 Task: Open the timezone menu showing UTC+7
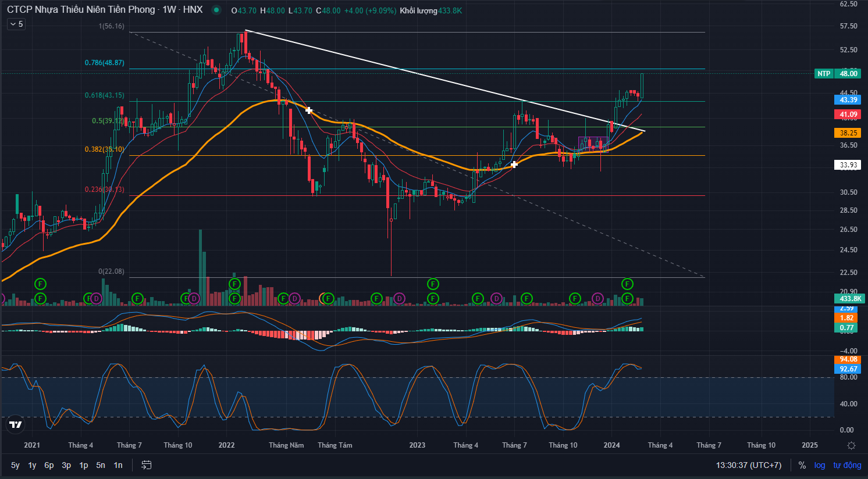pos(749,465)
